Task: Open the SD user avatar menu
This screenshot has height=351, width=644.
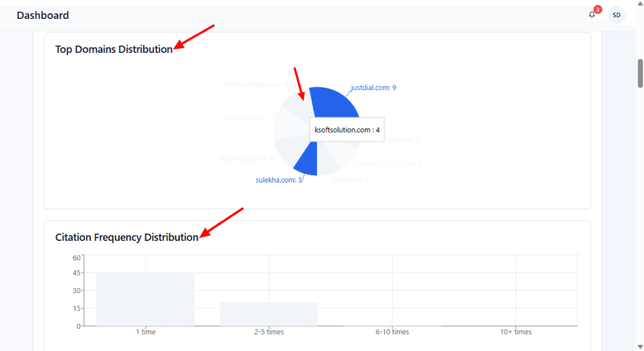Action: pyautogui.click(x=616, y=15)
